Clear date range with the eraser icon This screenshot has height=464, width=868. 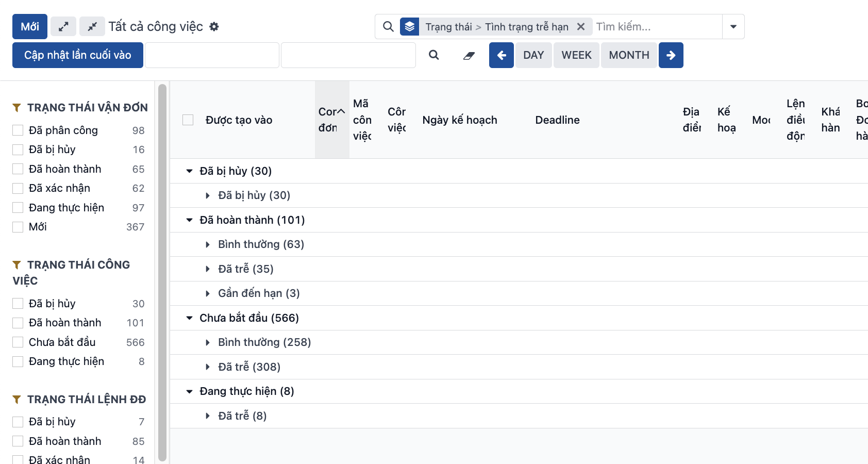469,55
